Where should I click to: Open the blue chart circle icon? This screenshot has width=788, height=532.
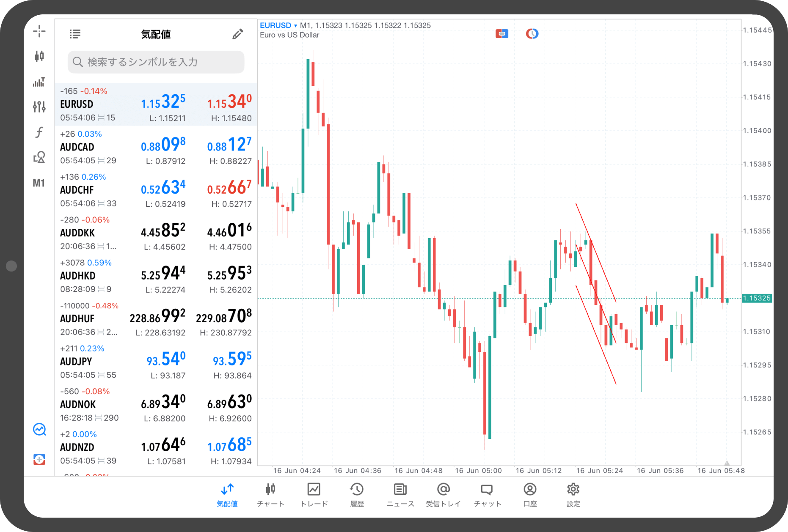tap(39, 429)
